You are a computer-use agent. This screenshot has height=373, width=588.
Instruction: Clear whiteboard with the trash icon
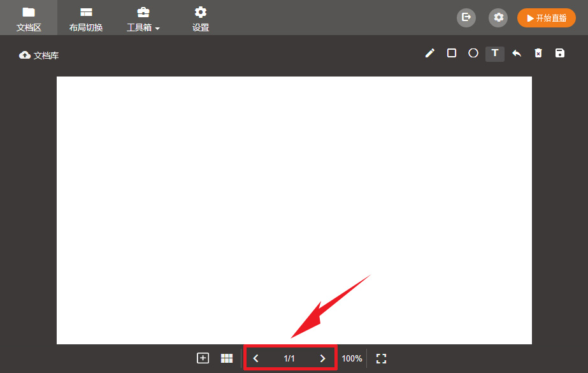point(538,54)
